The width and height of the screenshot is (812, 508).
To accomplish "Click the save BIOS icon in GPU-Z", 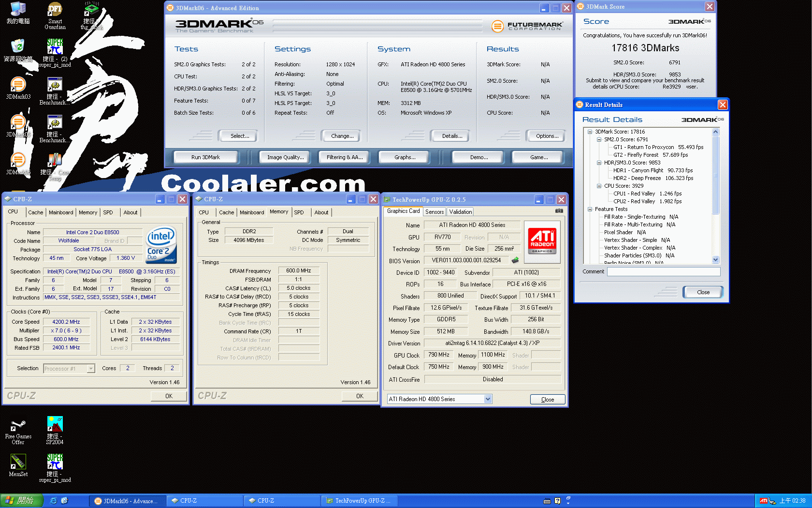I will (515, 260).
